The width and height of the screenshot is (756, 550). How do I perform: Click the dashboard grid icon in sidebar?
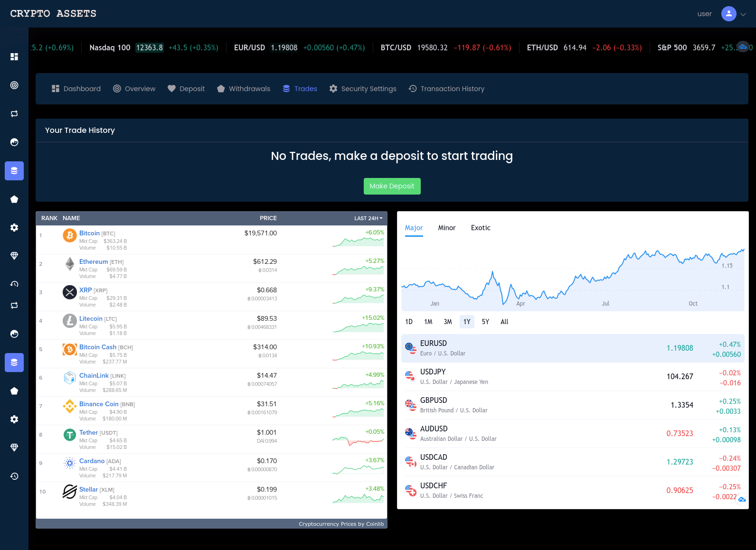click(14, 57)
